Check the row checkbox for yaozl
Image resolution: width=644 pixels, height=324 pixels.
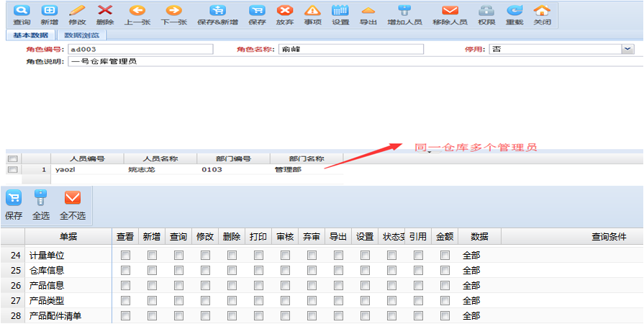[12, 170]
